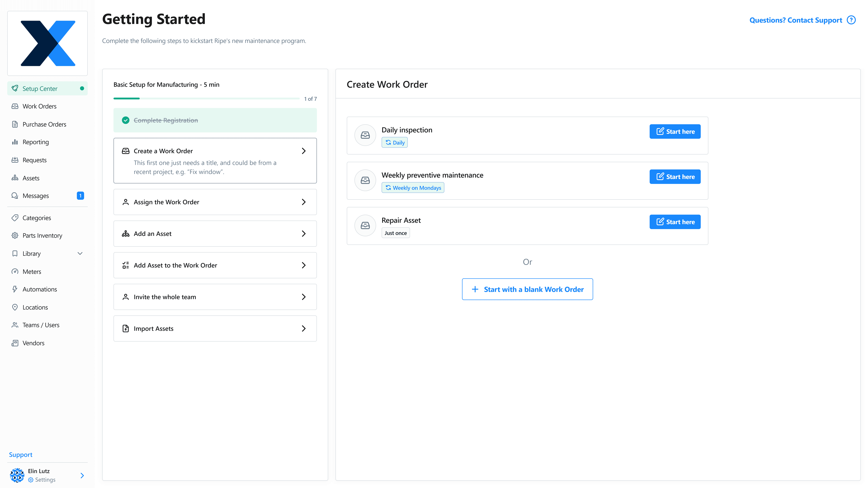Go to Parts Inventory
The image size is (868, 488).
coord(47,235)
